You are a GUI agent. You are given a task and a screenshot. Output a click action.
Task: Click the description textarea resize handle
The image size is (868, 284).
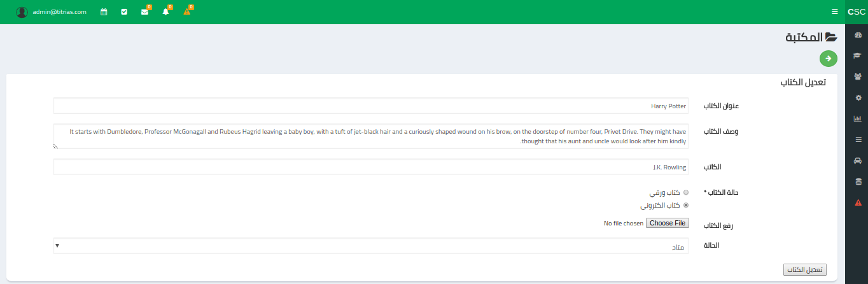tap(56, 145)
